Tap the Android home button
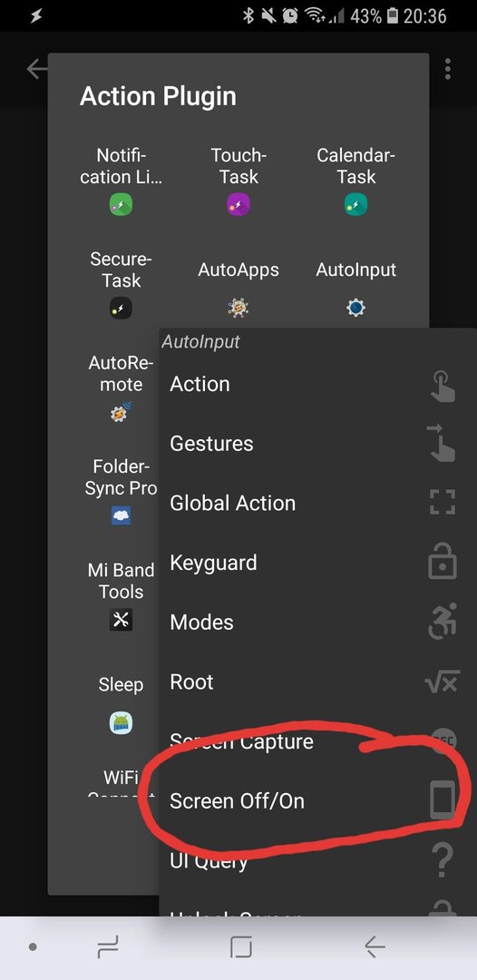 241,947
